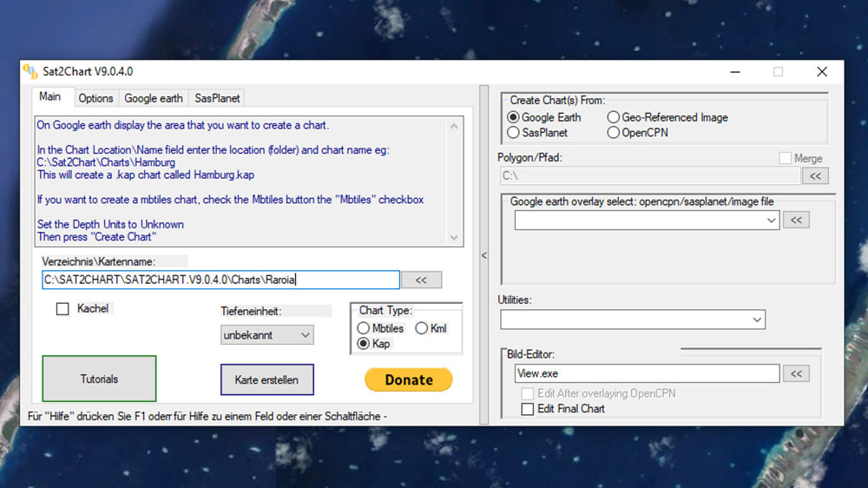Open the Tiefeneinheit dropdown
868x488 pixels.
[x=267, y=335]
